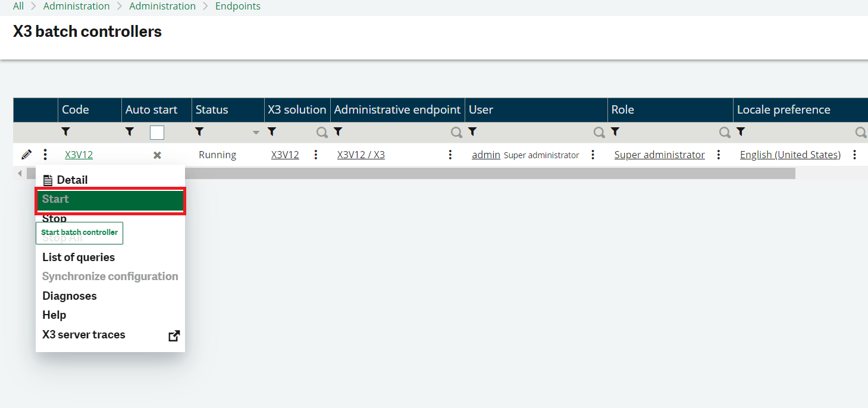
Task: Choose List of queries from the context menu
Action: coord(79,257)
